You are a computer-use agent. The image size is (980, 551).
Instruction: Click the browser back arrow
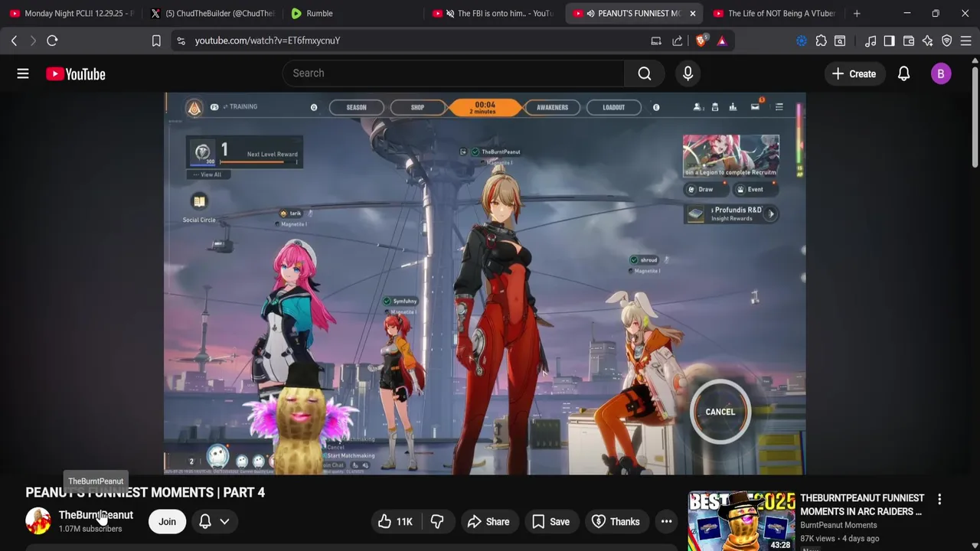[14, 41]
